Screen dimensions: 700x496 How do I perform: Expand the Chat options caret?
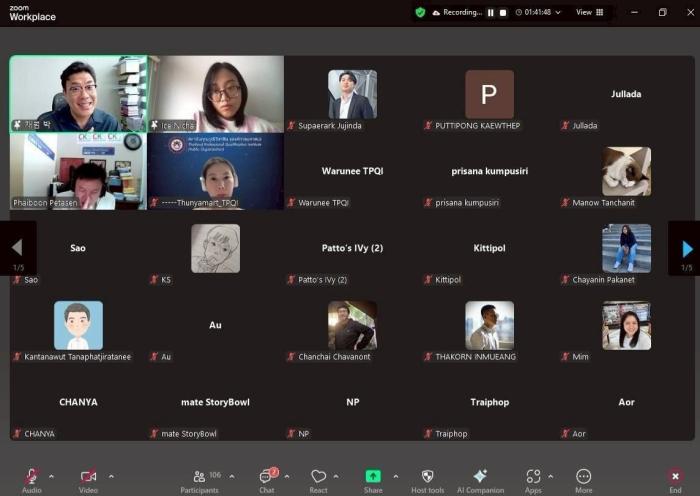click(x=287, y=476)
